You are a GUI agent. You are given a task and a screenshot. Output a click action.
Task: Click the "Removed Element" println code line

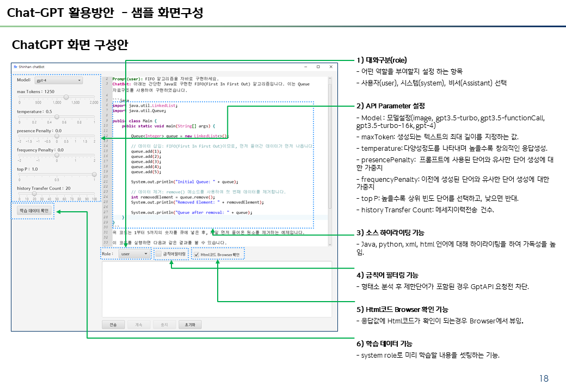point(198,202)
